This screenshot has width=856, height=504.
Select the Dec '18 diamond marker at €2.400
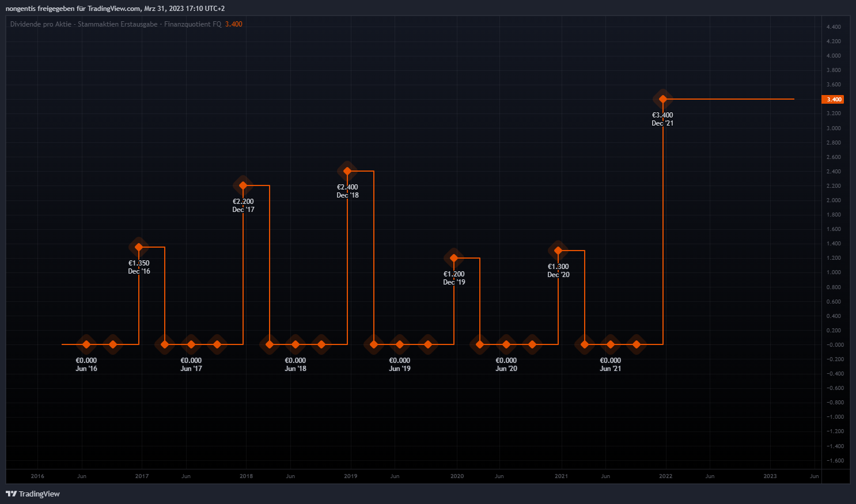click(347, 171)
